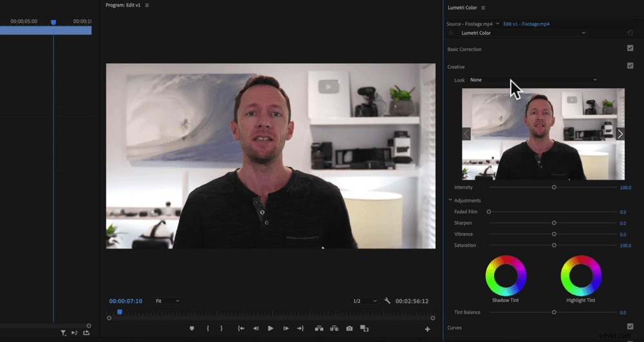Collapse the Creative section header

[x=456, y=67]
